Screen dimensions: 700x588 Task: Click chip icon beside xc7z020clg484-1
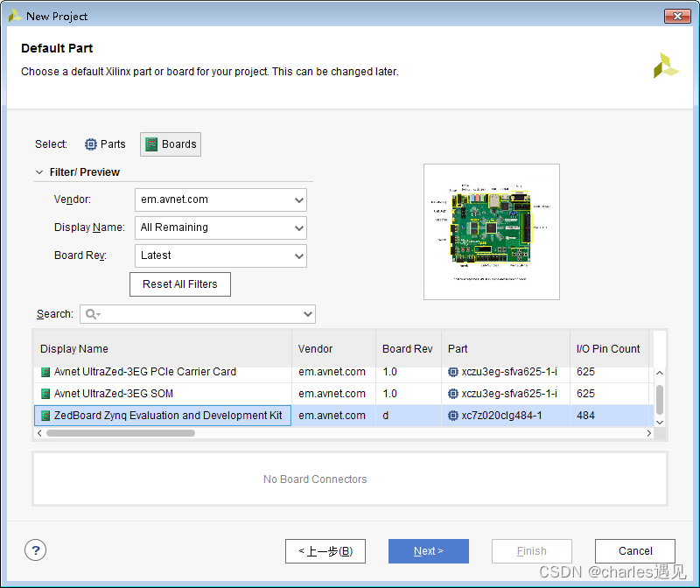point(452,416)
